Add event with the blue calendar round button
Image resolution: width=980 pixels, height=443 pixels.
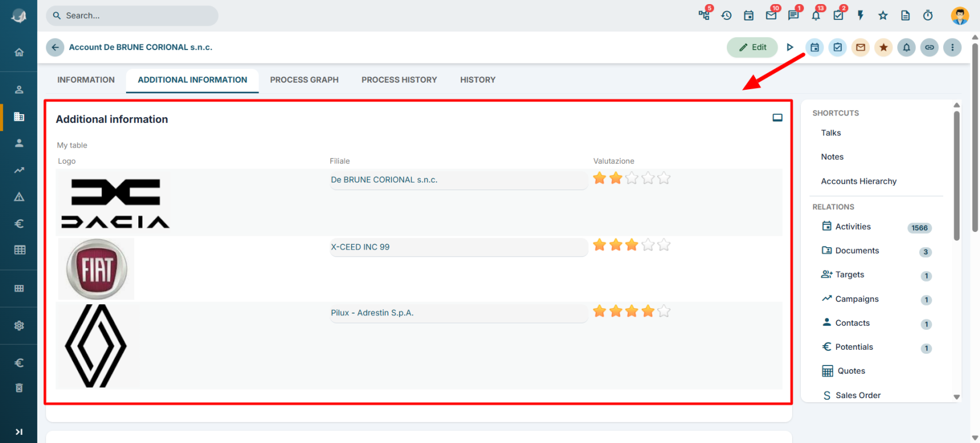pyautogui.click(x=815, y=47)
